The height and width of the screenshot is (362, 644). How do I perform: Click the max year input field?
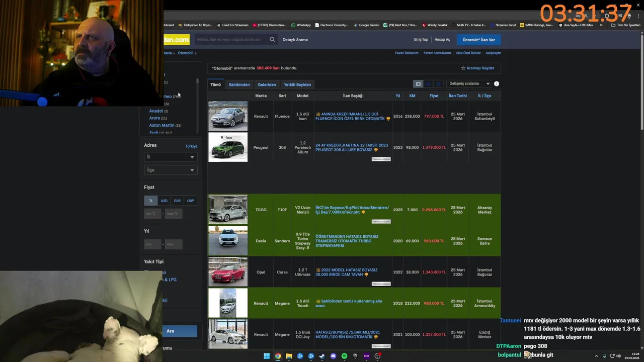173,244
